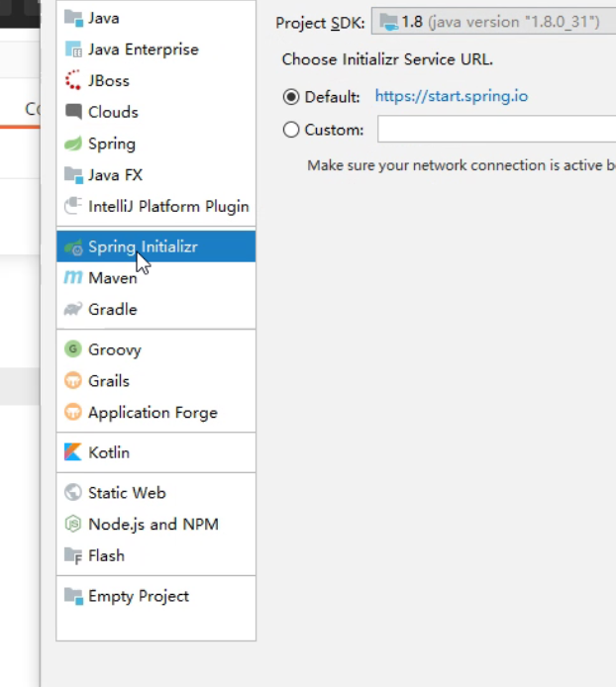616x687 pixels.
Task: Pick the 'Clouds' list entry
Action: (113, 112)
